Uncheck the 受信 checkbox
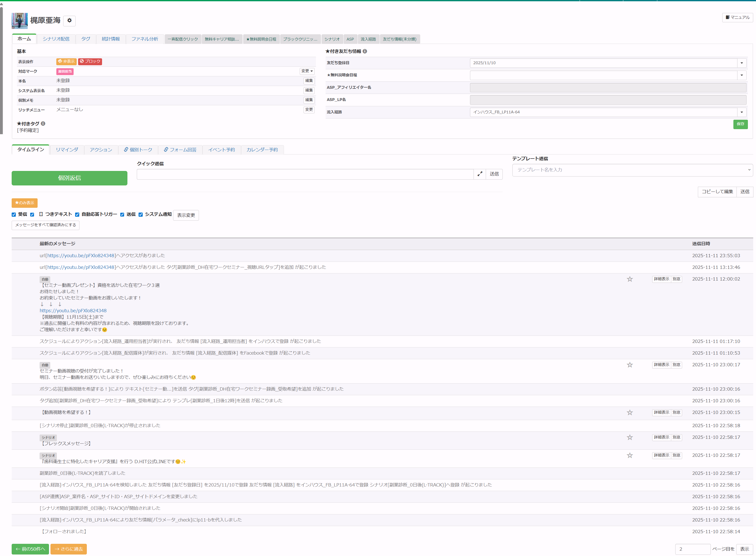The height and width of the screenshot is (556, 756). click(14, 215)
